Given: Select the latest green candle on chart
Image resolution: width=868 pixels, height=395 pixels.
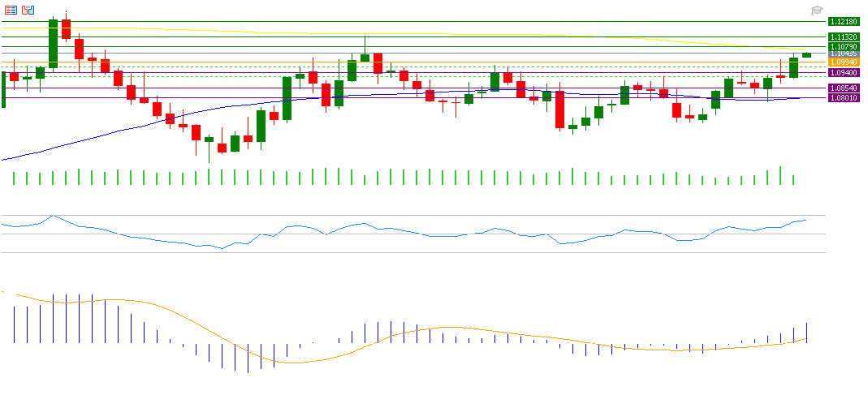Looking at the screenshot, I should click(x=806, y=55).
